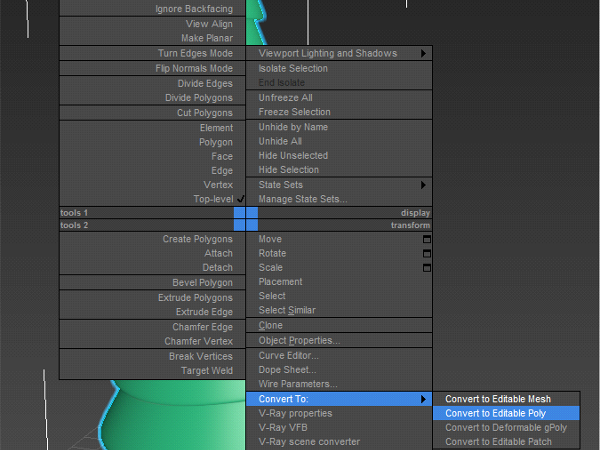Click Select in transform menu
The image size is (600, 450).
pyautogui.click(x=339, y=296)
